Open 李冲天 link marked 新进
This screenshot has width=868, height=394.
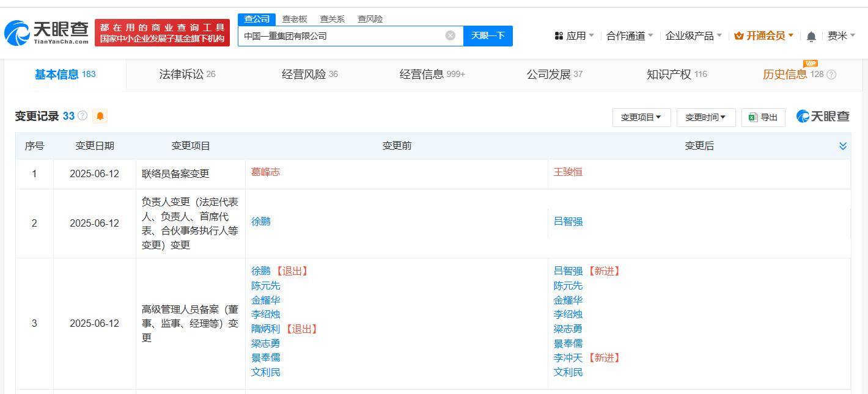tap(568, 358)
